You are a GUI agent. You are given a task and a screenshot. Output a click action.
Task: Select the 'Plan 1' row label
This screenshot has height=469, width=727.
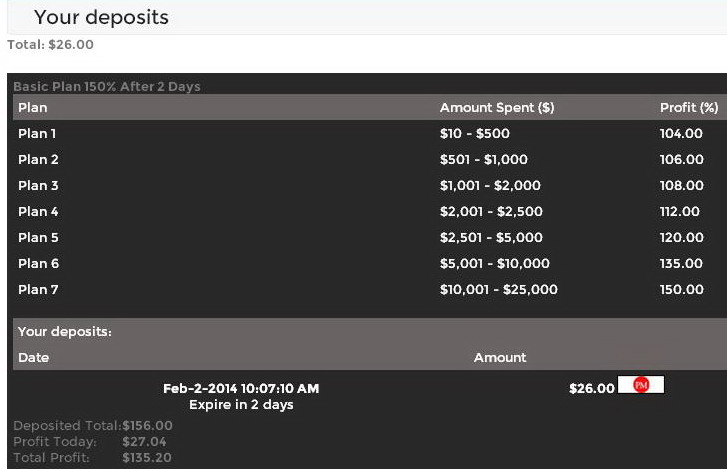tap(38, 133)
